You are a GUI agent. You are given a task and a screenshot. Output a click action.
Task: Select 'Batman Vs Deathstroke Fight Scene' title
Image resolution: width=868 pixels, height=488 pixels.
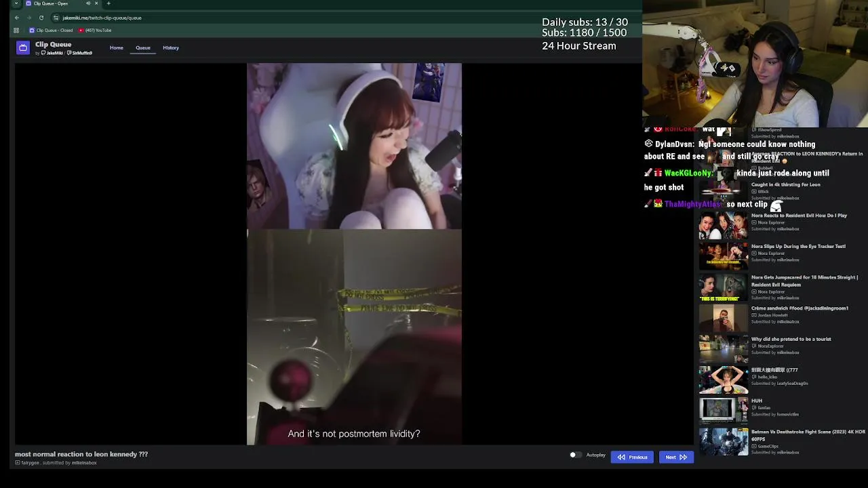point(808,435)
